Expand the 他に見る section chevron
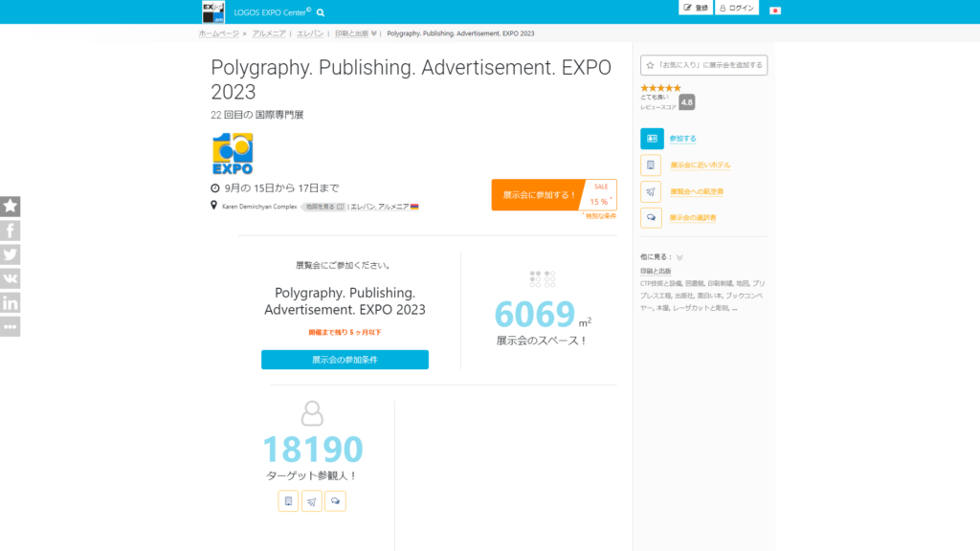980x551 pixels. 679,256
